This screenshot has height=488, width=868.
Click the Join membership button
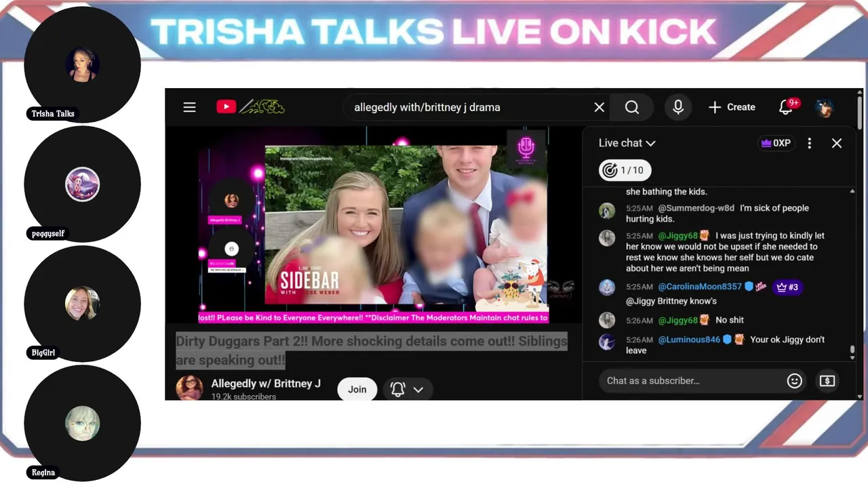(x=357, y=389)
